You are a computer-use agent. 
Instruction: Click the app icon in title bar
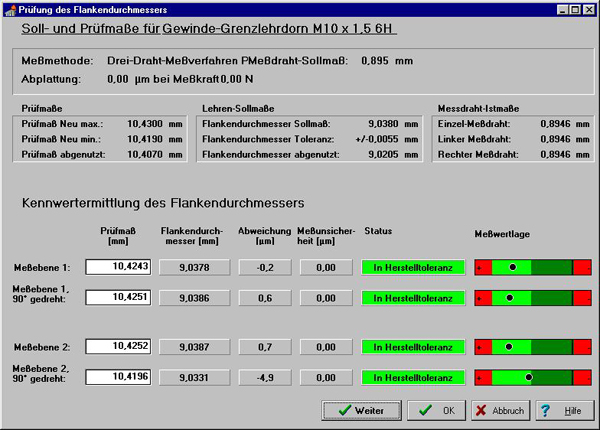[x=10, y=10]
